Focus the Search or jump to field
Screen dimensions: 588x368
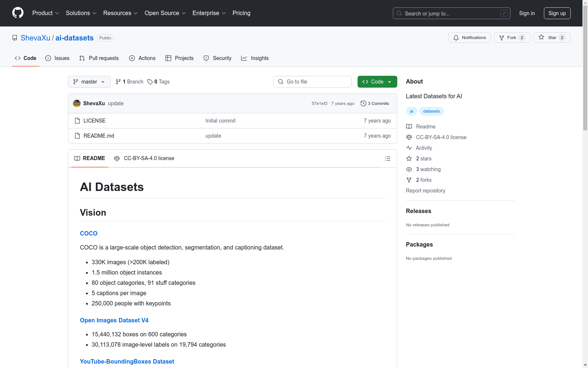[x=452, y=13]
